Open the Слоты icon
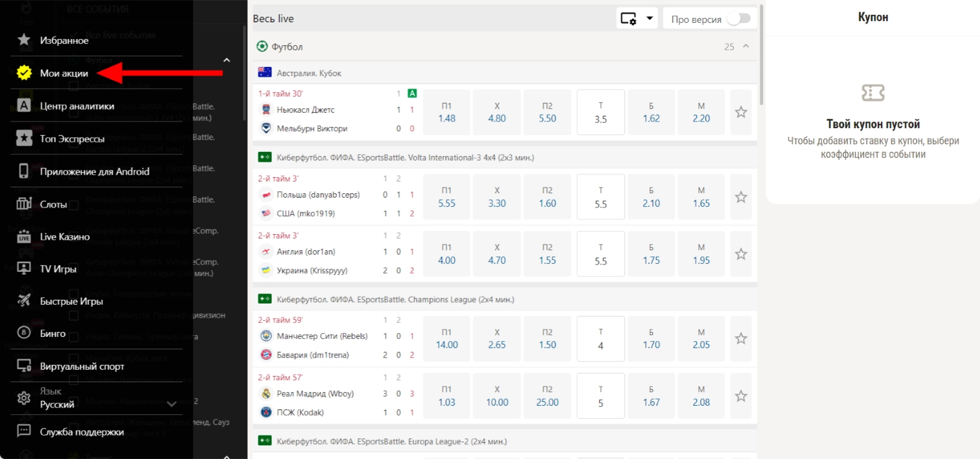This screenshot has width=980, height=459. coord(24,204)
